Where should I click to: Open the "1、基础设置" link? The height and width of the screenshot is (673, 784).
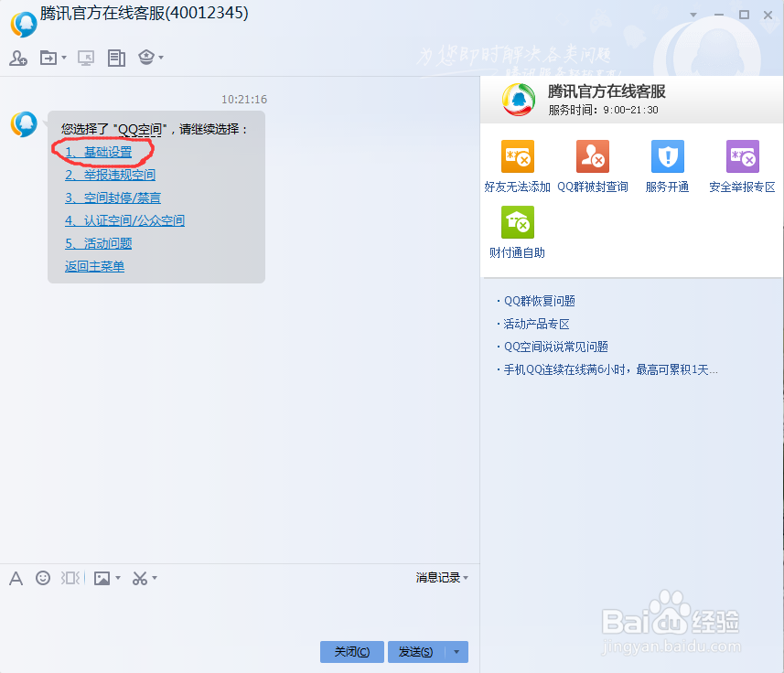point(99,152)
